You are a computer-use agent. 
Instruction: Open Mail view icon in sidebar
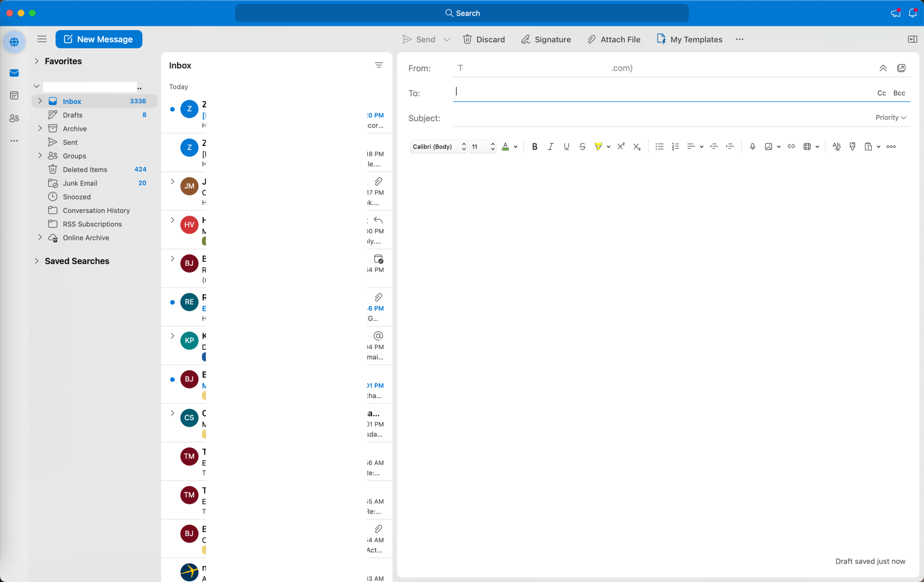pos(14,73)
